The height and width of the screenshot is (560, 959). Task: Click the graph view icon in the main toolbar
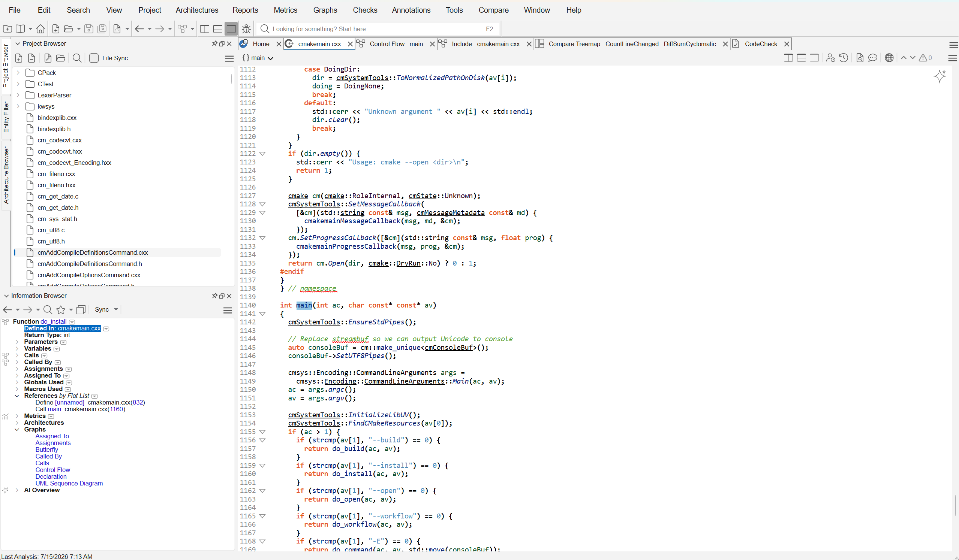[183, 29]
